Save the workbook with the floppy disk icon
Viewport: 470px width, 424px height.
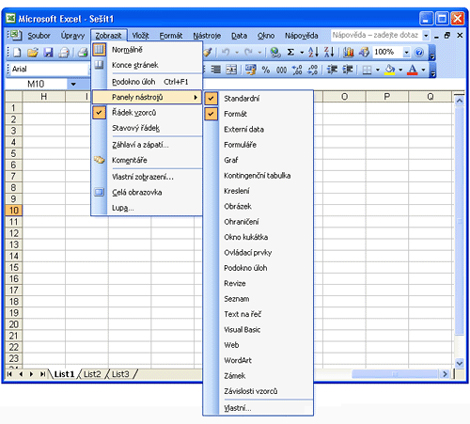pyautogui.click(x=48, y=52)
